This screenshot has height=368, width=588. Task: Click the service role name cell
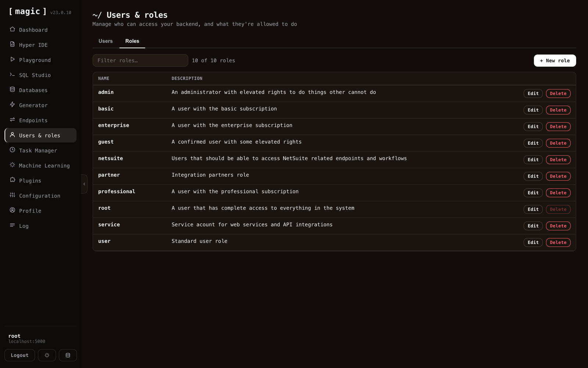pyautogui.click(x=109, y=225)
